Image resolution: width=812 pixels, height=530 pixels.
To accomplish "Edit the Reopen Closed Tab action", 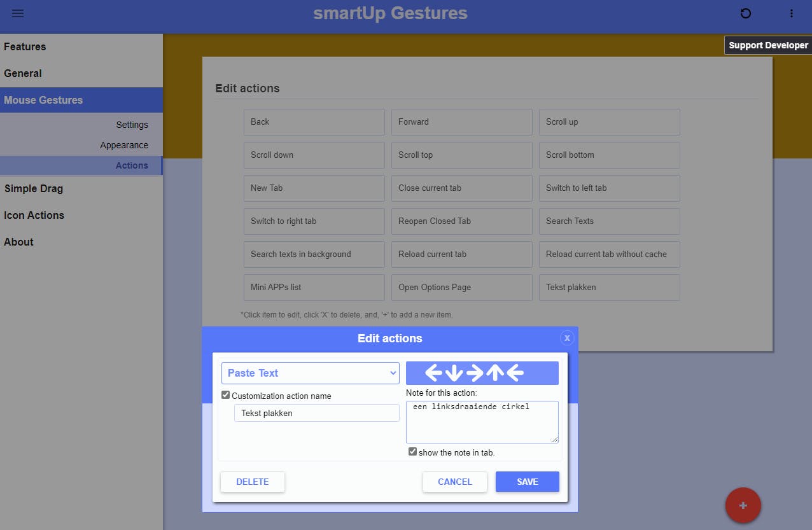I will coord(462,221).
